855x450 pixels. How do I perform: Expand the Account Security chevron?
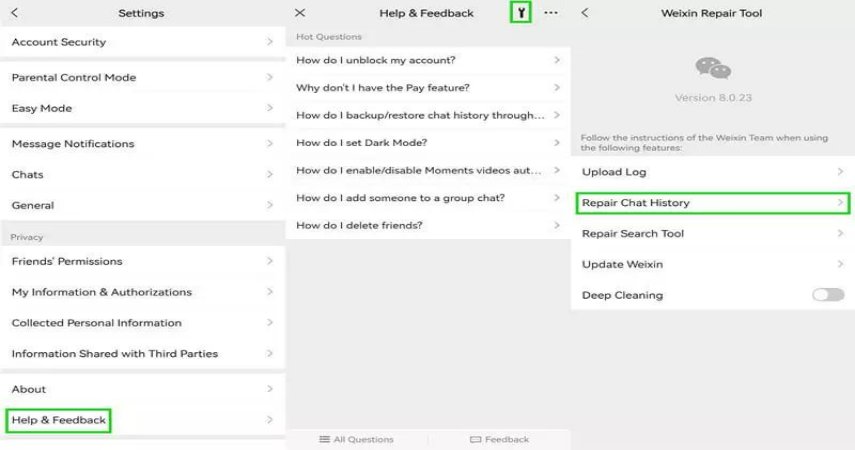pyautogui.click(x=270, y=42)
